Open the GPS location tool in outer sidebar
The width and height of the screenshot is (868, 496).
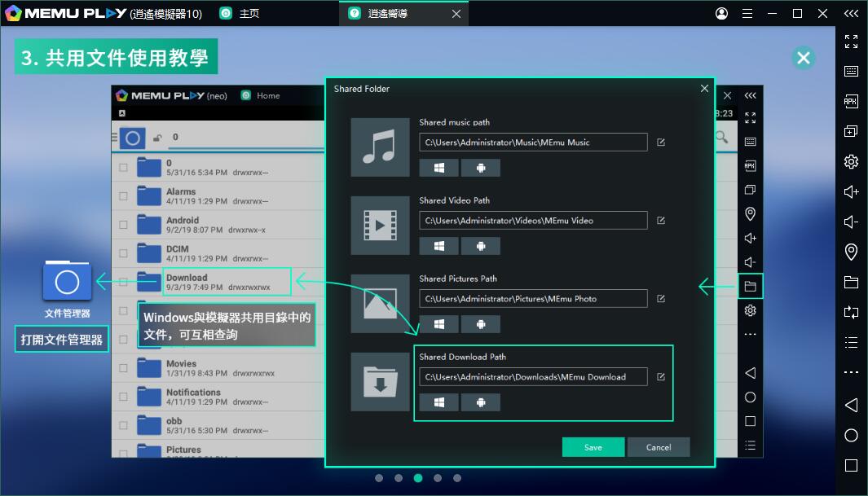click(851, 252)
